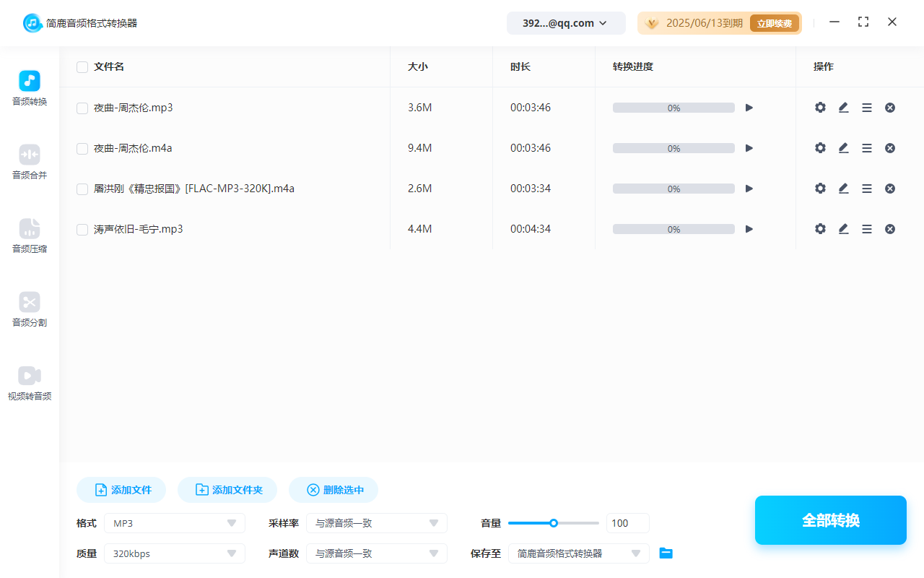This screenshot has height=578, width=924.
Task: Tick the checkbox for 屠洪刚《精忠报国》 file
Action: click(x=82, y=189)
